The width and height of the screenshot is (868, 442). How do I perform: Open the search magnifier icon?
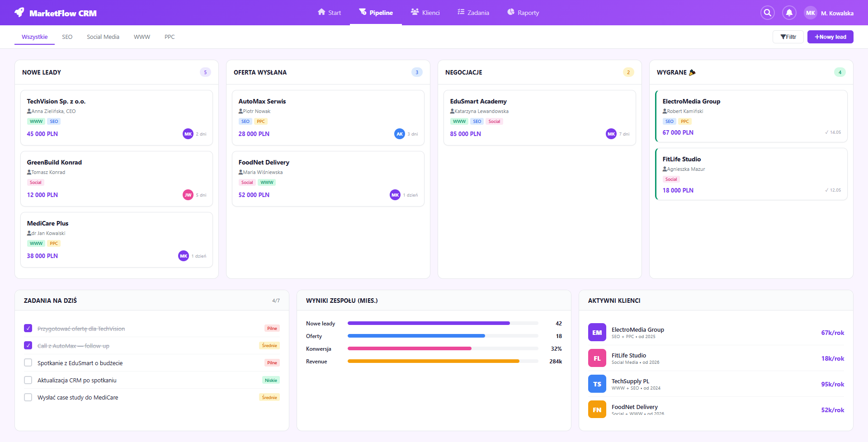pos(767,13)
